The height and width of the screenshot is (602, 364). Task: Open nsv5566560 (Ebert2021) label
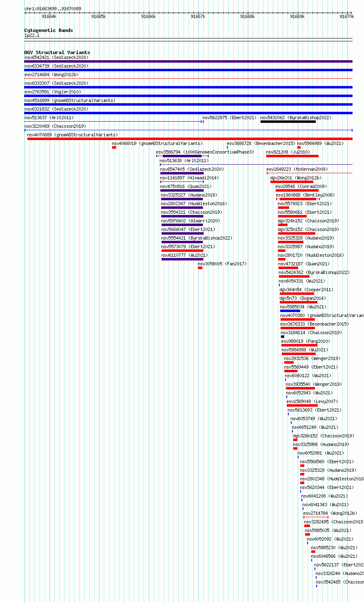327,462
